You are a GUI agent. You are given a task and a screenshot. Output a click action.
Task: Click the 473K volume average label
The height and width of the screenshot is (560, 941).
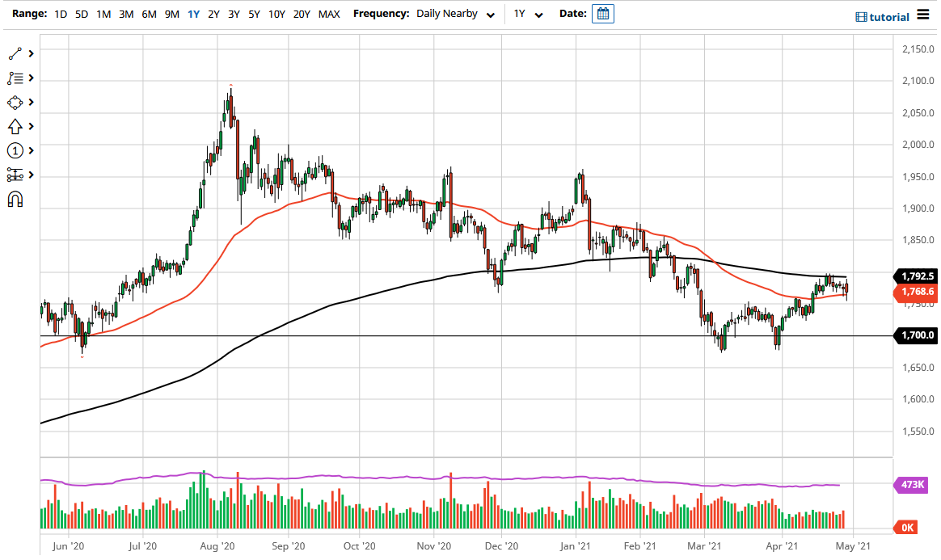912,485
